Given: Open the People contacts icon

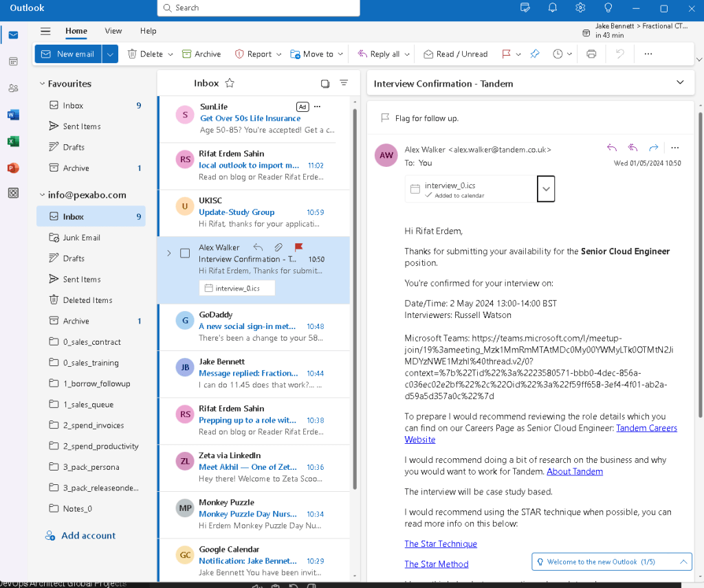Looking at the screenshot, I should click(14, 89).
